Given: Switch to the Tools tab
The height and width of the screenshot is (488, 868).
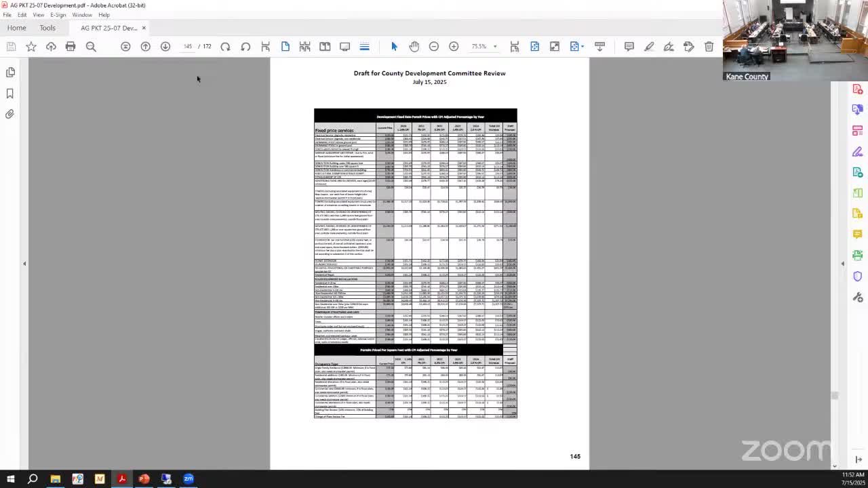Looking at the screenshot, I should point(47,28).
